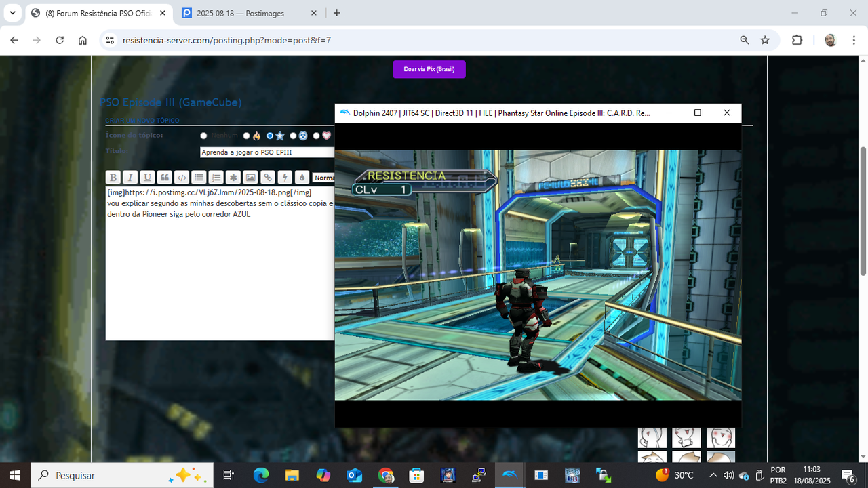Click the Dolphin game render area
Screen dimensions: 868x488
coord(538,275)
